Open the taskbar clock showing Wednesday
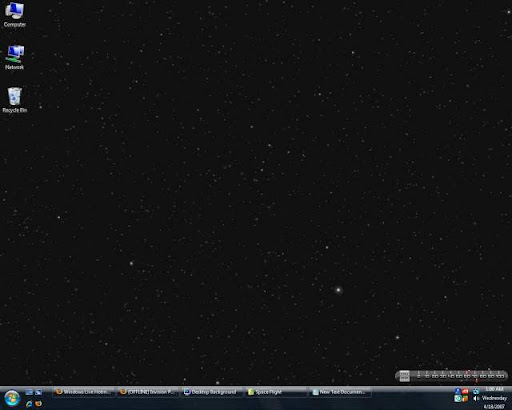512x410 pixels. click(x=494, y=398)
